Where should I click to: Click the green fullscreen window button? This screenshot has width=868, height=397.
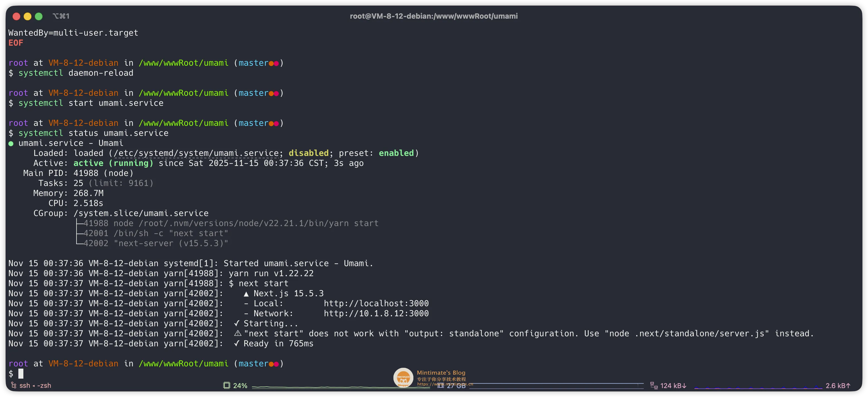[x=39, y=16]
